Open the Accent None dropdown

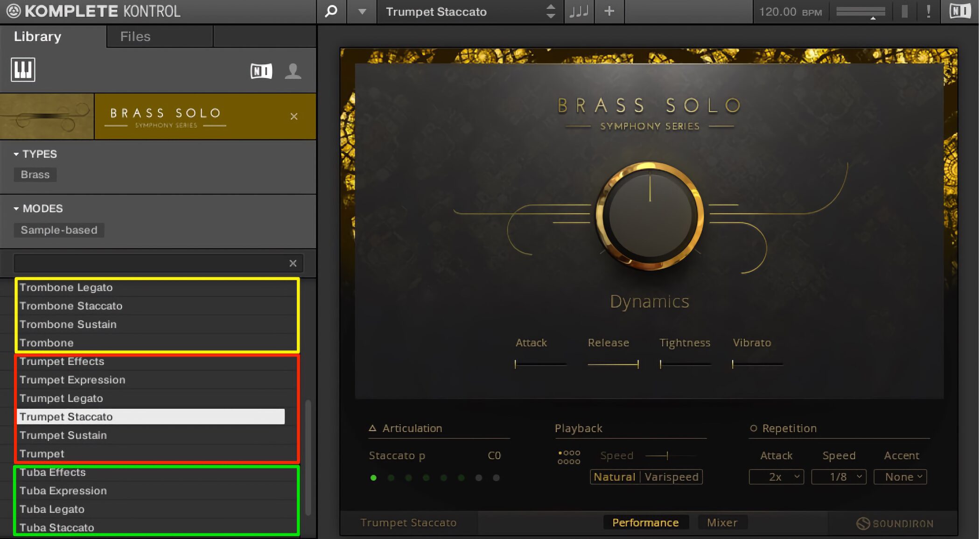coord(900,477)
